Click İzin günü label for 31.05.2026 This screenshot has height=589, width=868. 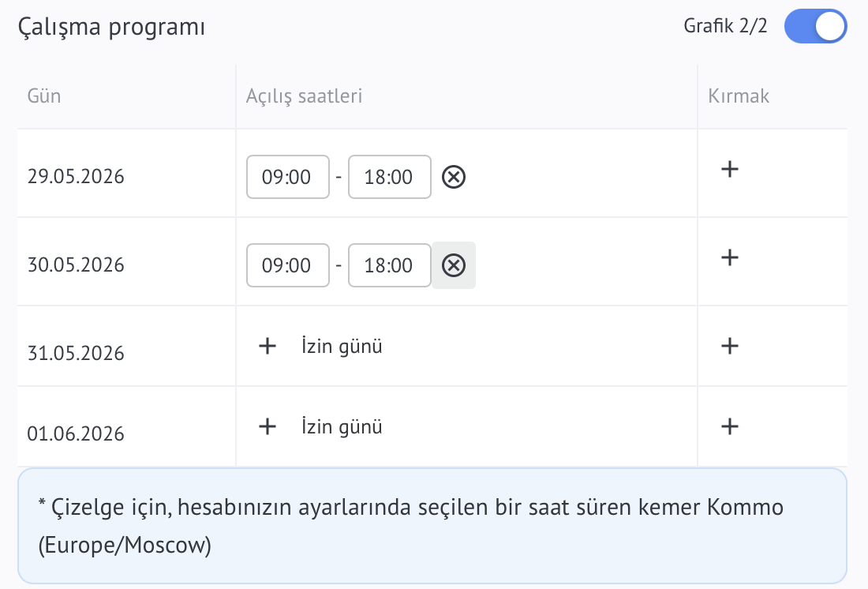pos(342,346)
